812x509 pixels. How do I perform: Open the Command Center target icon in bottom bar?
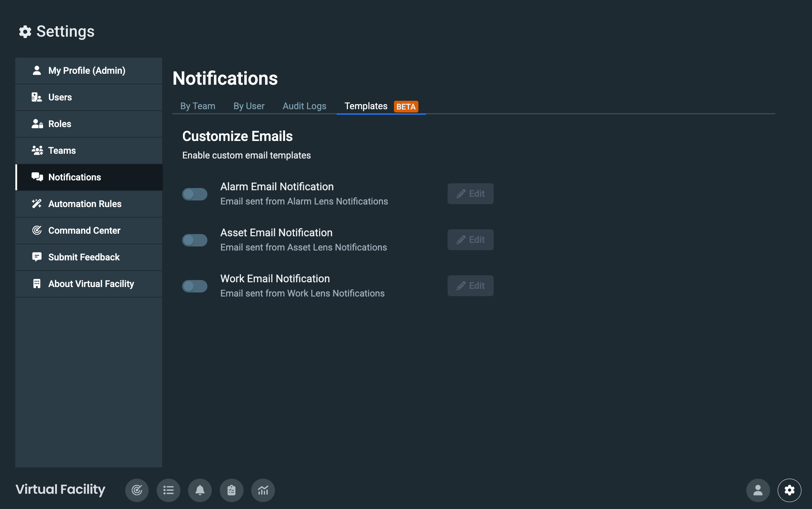[137, 490]
